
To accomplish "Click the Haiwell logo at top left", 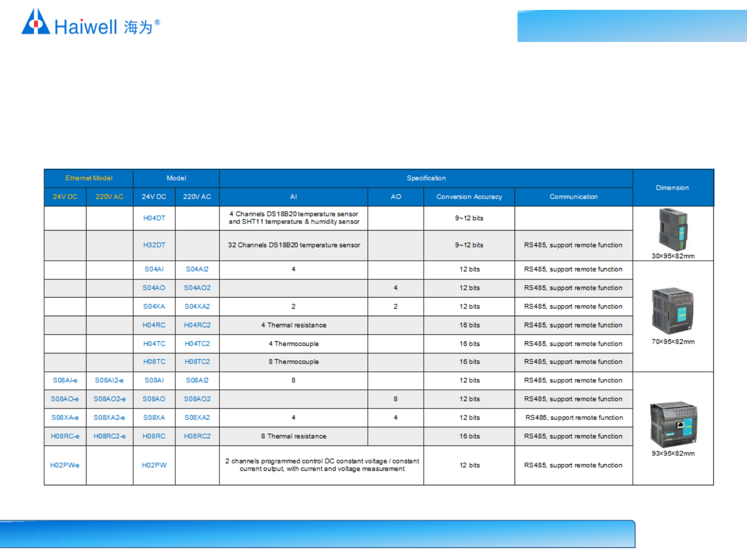I will [90, 22].
